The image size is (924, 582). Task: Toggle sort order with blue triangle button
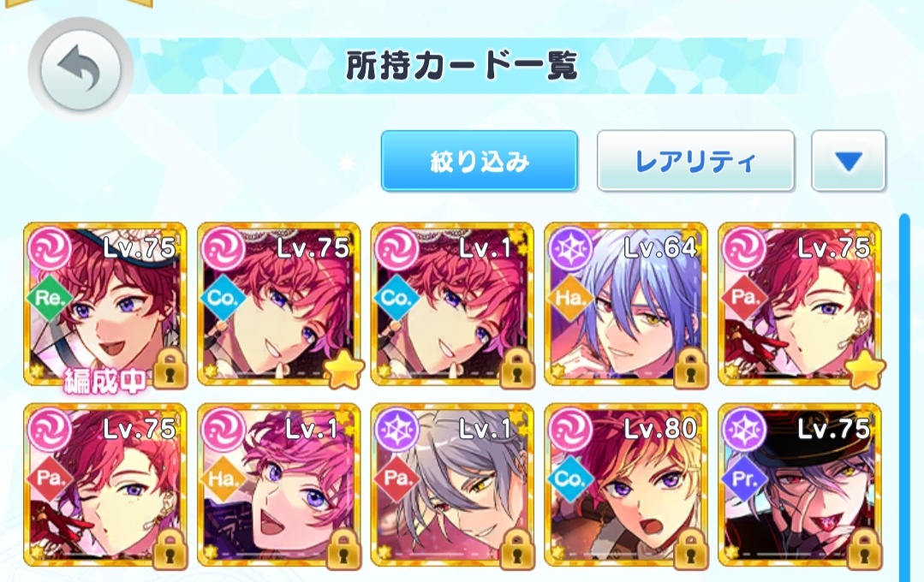coord(849,161)
